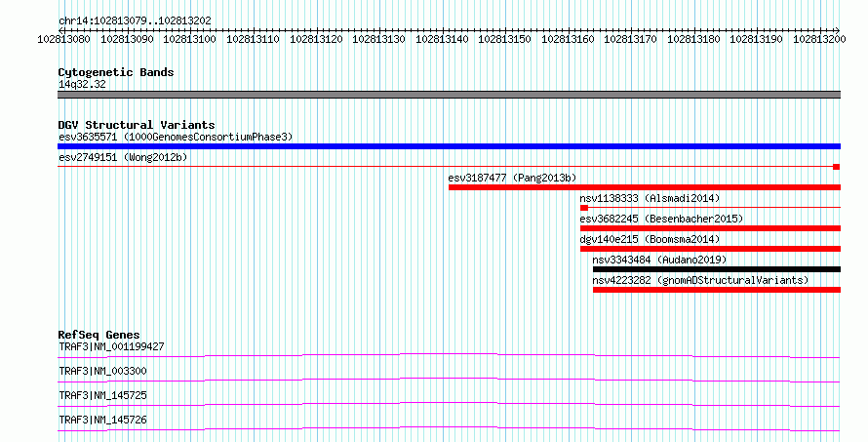868x442 pixels.
Task: Click ruler tick 102813180
Action: [x=693, y=39]
